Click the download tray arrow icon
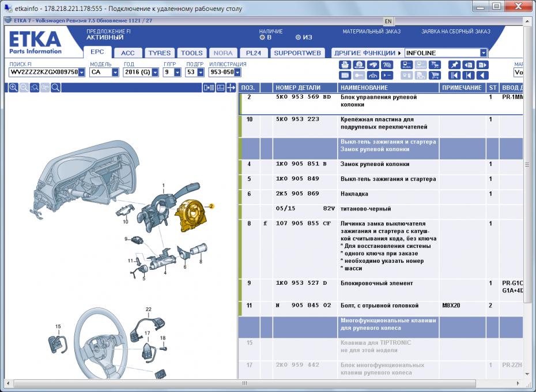Screen dimensions: 536x392 tap(373, 76)
